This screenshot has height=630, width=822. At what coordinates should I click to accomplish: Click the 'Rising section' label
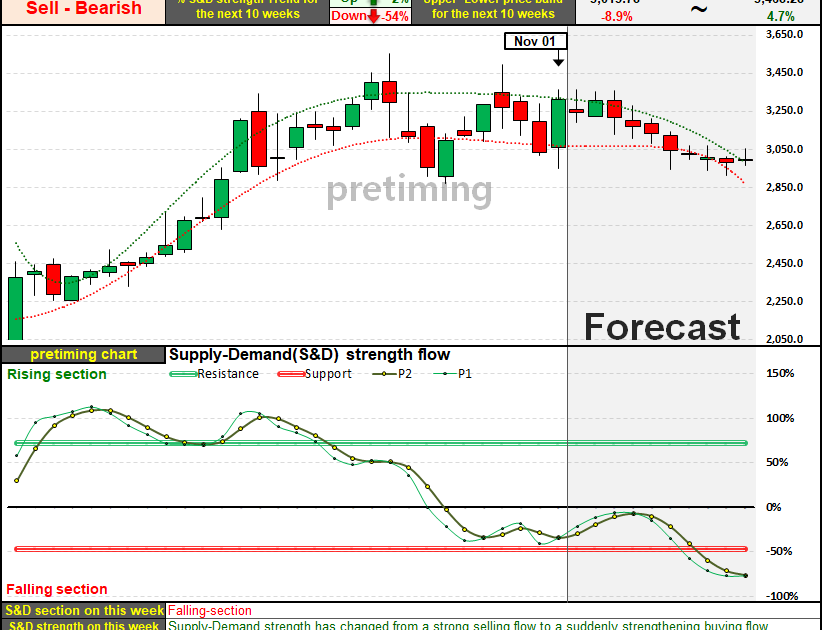tap(57, 374)
